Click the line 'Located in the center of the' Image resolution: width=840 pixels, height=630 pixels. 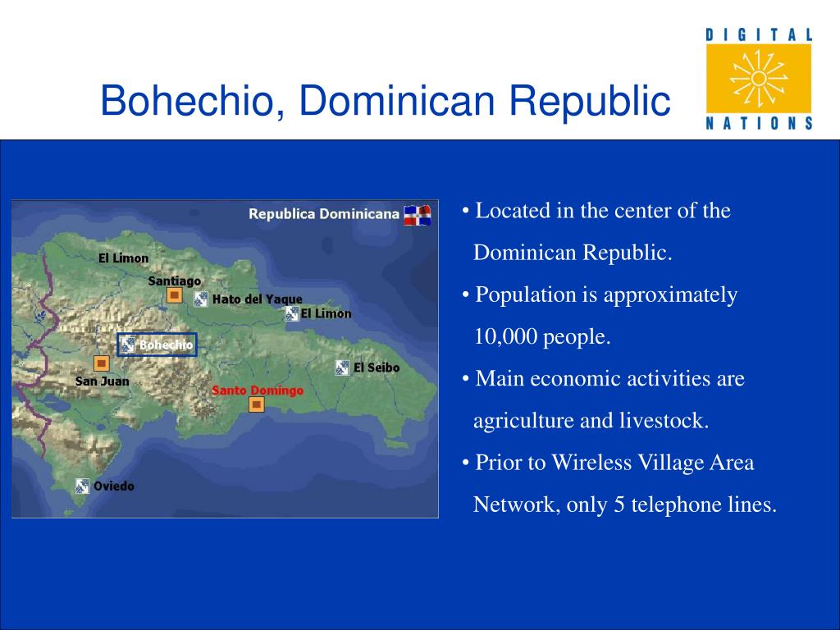603,211
